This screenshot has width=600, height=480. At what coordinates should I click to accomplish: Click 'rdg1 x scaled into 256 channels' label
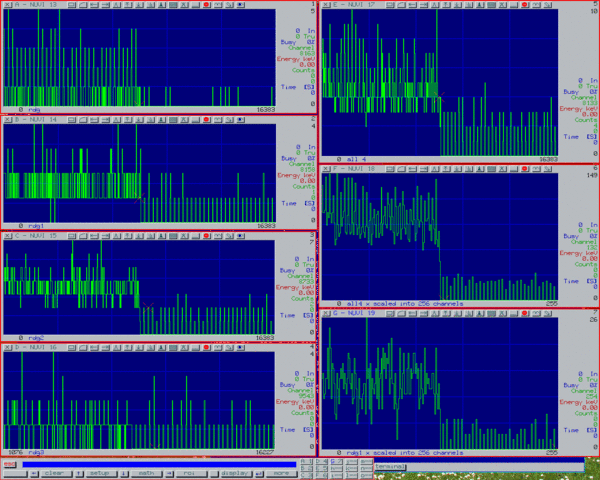coord(405,452)
